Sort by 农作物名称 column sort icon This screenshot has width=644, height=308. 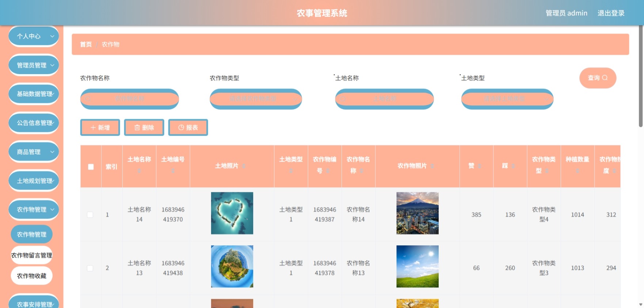pyautogui.click(x=361, y=171)
